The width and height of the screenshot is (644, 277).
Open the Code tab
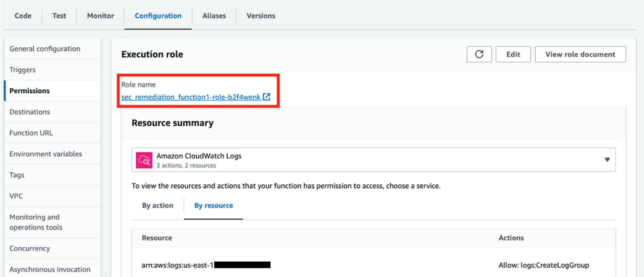[x=23, y=15]
